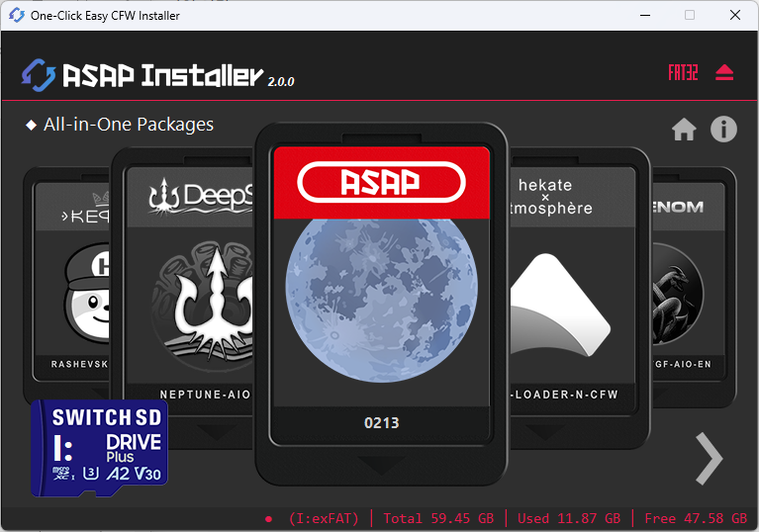Click the eject SD card icon
The width and height of the screenshot is (759, 532).
coord(724,72)
